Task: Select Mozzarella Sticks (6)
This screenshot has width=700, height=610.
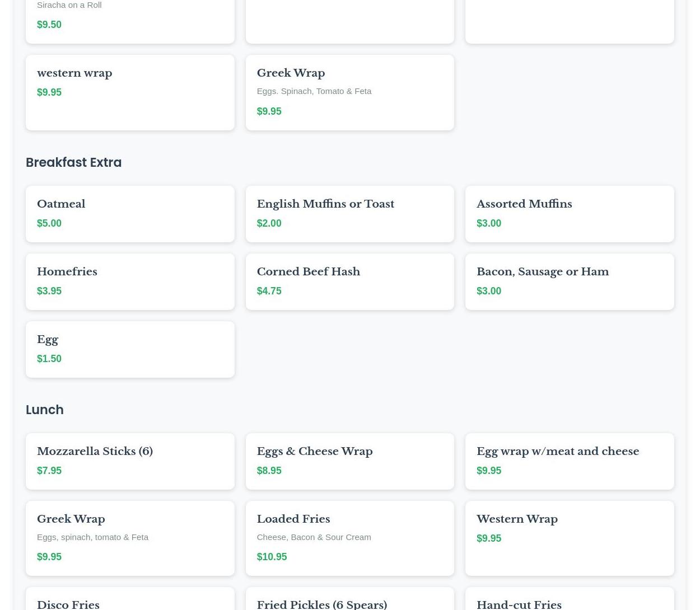Action: [130, 461]
